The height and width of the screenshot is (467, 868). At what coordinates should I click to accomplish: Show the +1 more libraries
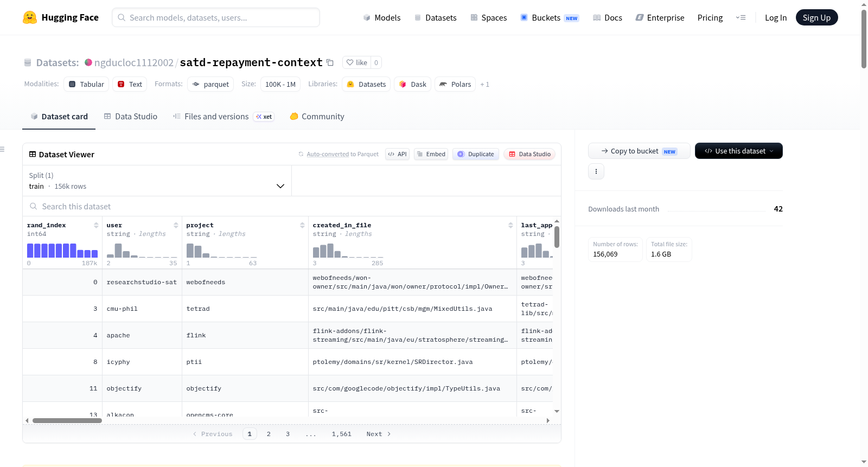[x=485, y=84]
